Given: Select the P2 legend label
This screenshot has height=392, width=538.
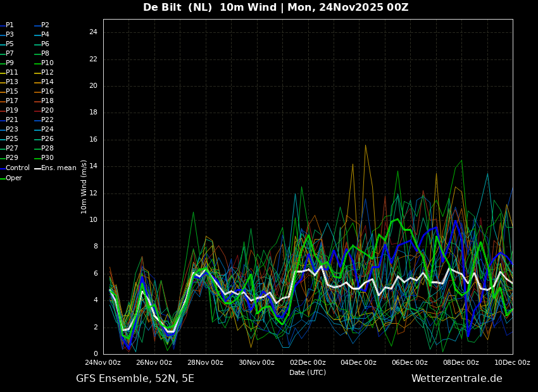Looking at the screenshot, I should click(x=42, y=25).
